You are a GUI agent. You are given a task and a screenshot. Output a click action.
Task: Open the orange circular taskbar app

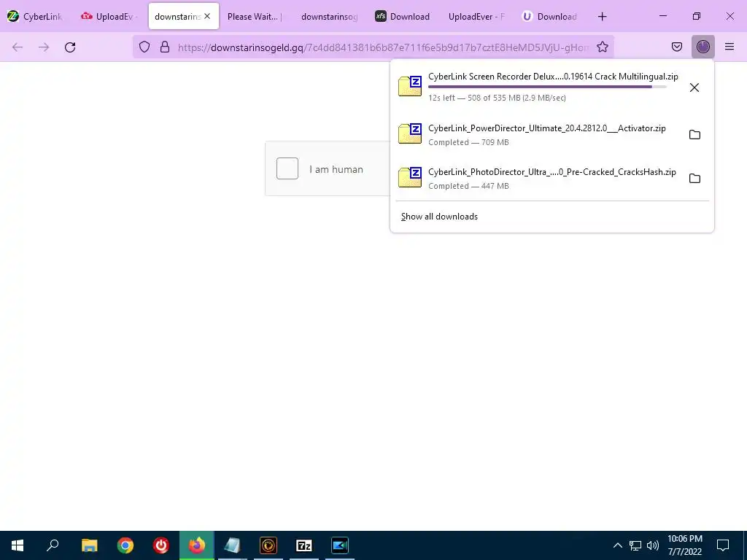268,545
